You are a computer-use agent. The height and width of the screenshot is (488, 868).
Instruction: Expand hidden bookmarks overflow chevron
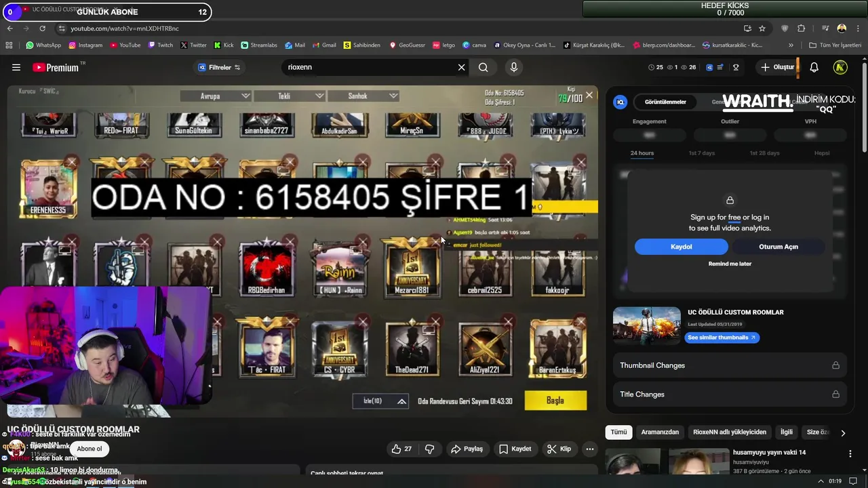point(791,45)
